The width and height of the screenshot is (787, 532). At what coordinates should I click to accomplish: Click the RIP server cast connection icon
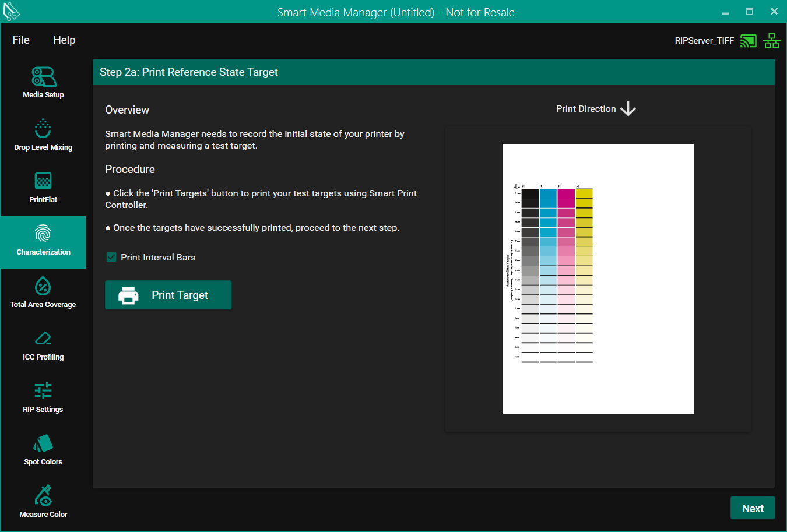748,41
